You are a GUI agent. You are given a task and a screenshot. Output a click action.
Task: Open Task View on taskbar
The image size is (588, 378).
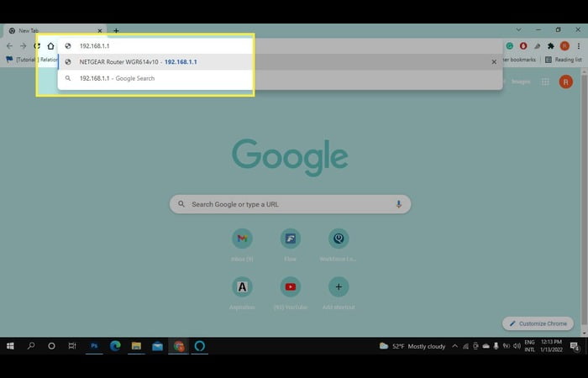(72, 346)
